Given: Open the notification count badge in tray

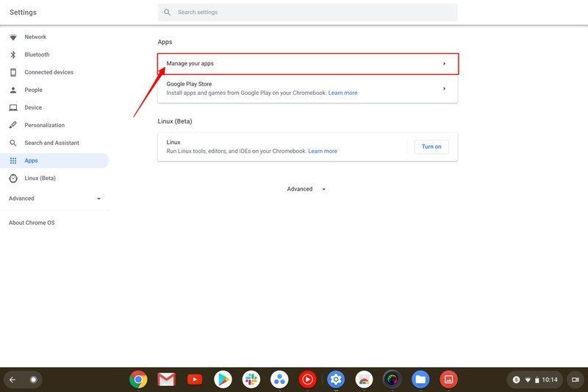Looking at the screenshot, I should (517, 379).
